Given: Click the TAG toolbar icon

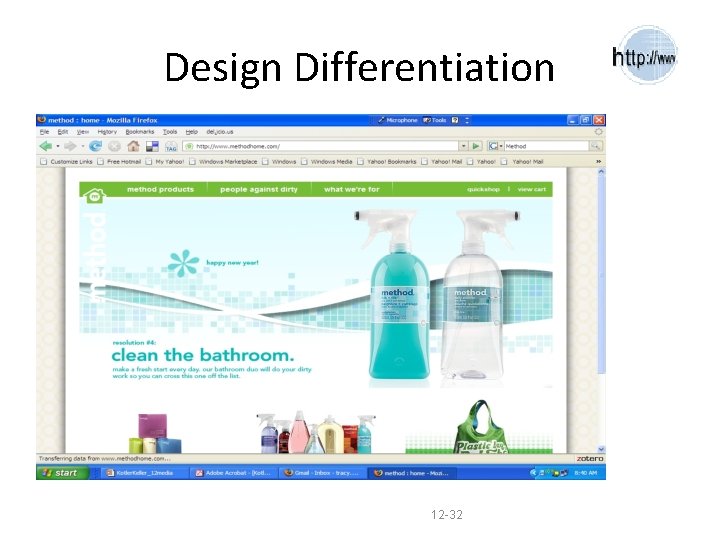Looking at the screenshot, I should pyautogui.click(x=171, y=147).
